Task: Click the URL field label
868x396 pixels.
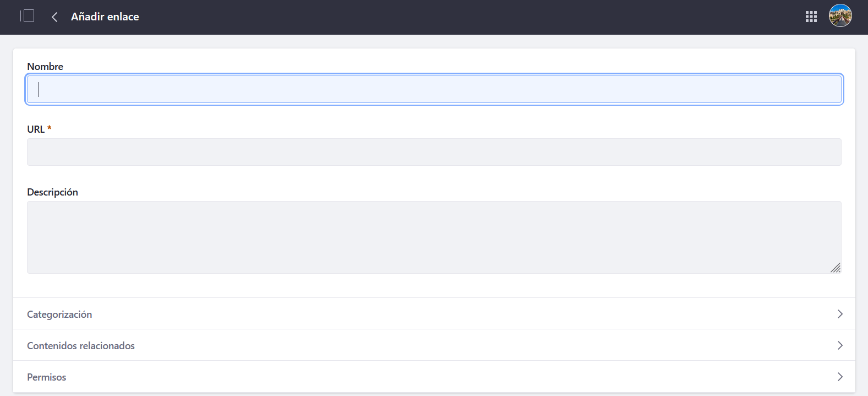Action: 36,129
